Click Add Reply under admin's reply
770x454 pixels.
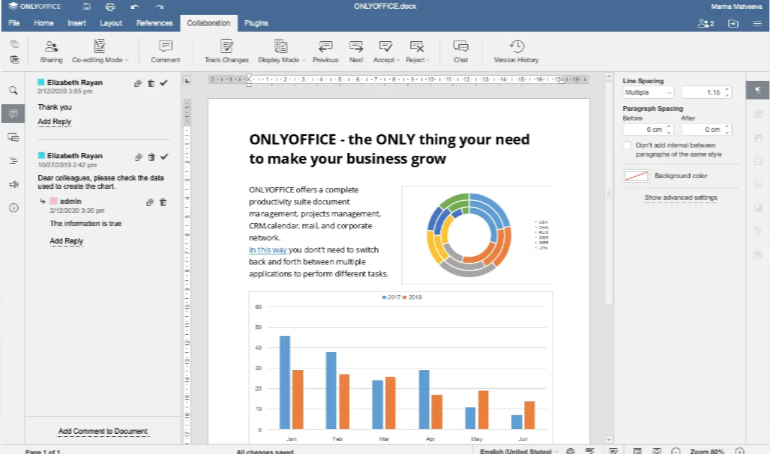(x=66, y=241)
